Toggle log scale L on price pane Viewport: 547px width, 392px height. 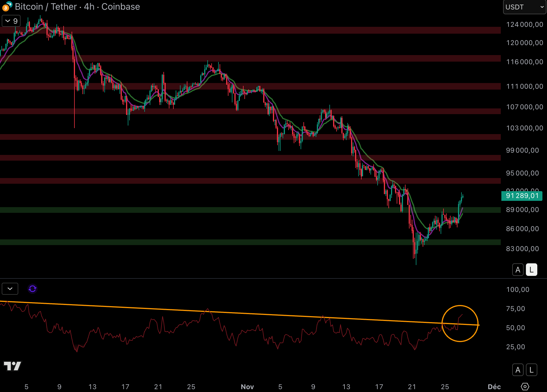(x=531, y=270)
